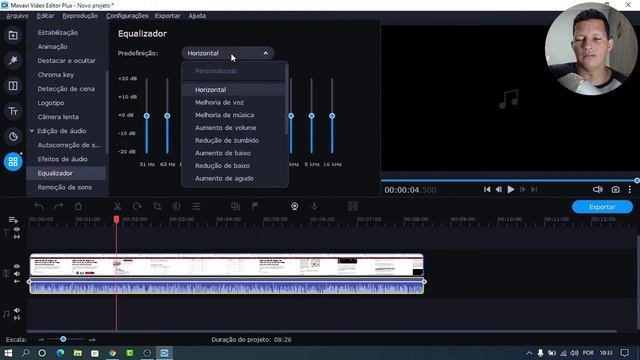Open the Arquivo menu
Viewport: 640px width, 360px height.
tap(17, 16)
